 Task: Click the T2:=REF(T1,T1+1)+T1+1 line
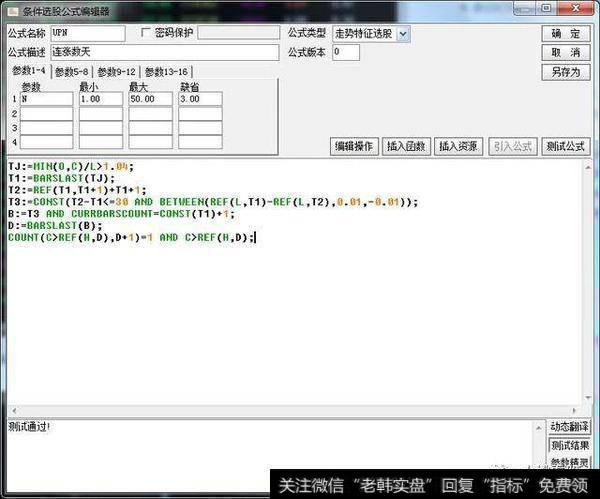click(x=77, y=190)
